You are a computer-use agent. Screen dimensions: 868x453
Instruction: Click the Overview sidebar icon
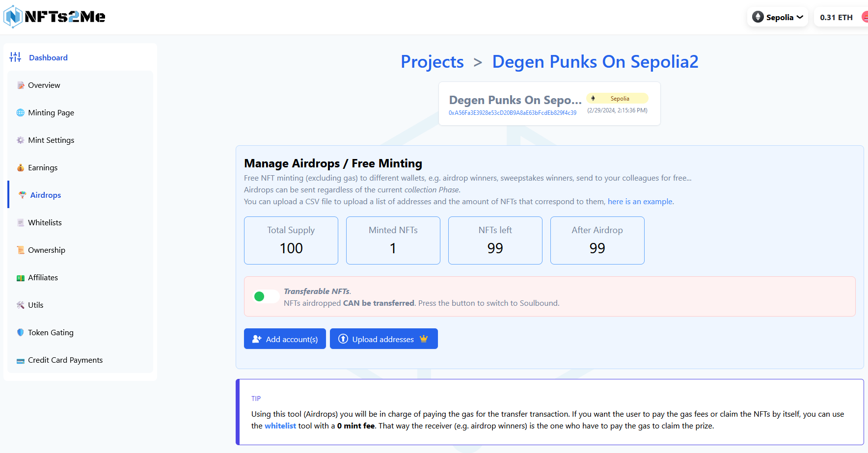pos(21,85)
